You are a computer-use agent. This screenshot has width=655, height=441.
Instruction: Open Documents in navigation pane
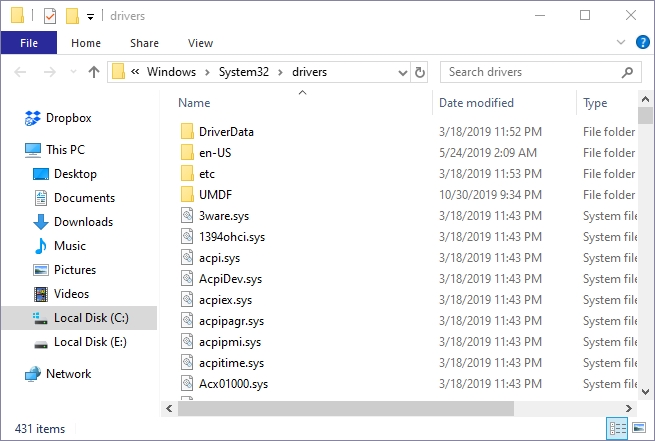point(84,198)
